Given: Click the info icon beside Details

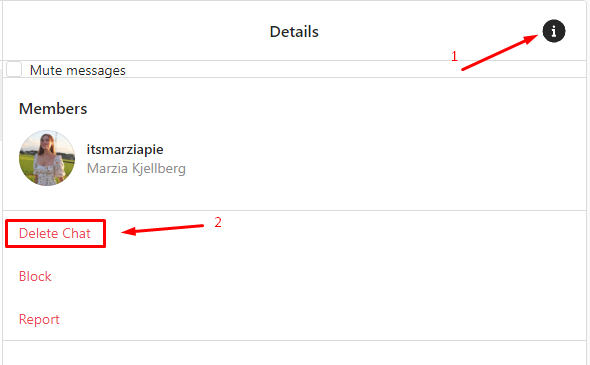Looking at the screenshot, I should [x=554, y=31].
